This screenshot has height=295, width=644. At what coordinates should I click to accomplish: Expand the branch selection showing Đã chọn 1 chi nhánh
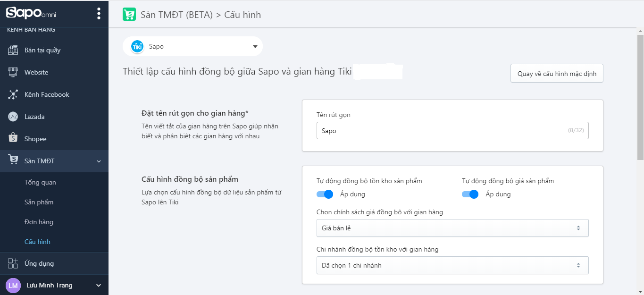[452, 265]
